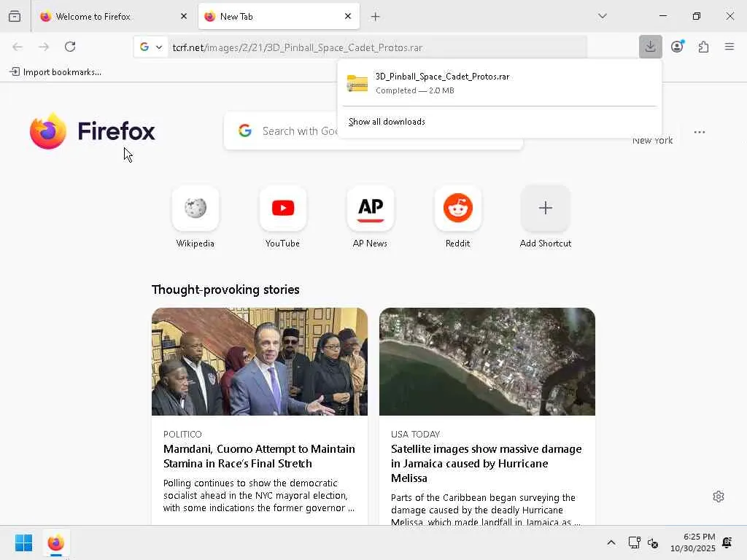Open the Jamaica satellite image thumbnail
747x560 pixels.
(487, 362)
